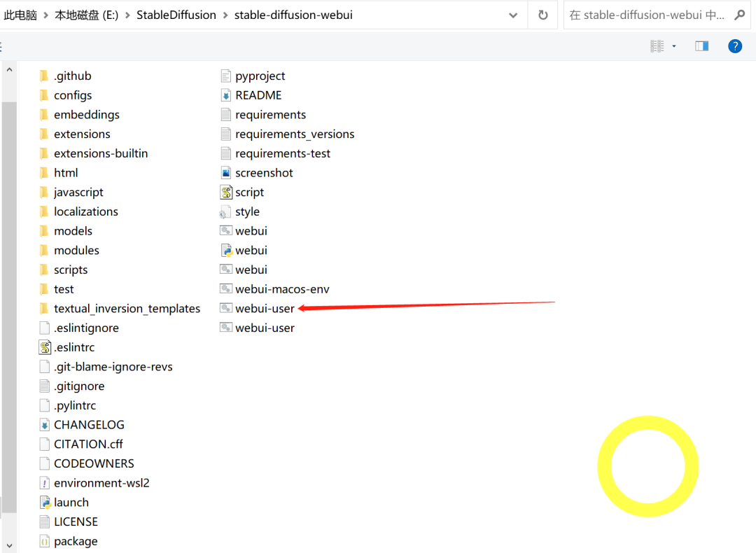Select the CITATION.cff file name
This screenshot has width=756, height=553.
pyautogui.click(x=88, y=444)
